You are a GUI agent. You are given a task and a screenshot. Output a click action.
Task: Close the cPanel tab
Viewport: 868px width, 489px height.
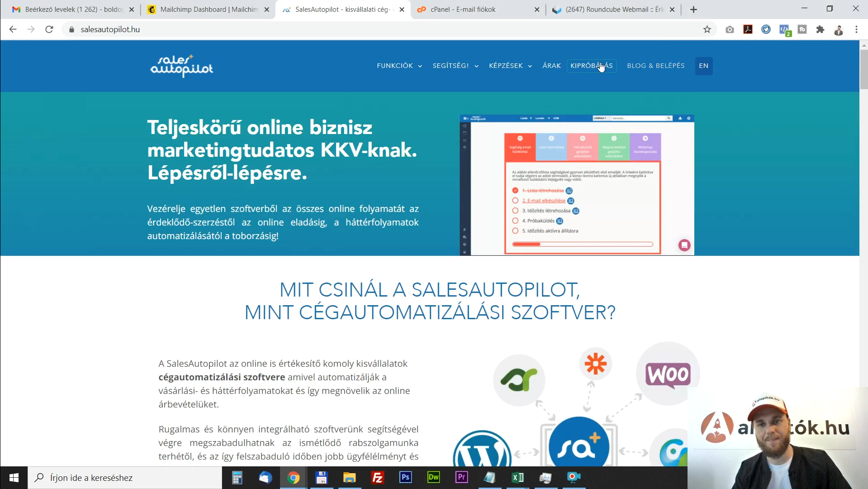coord(537,10)
